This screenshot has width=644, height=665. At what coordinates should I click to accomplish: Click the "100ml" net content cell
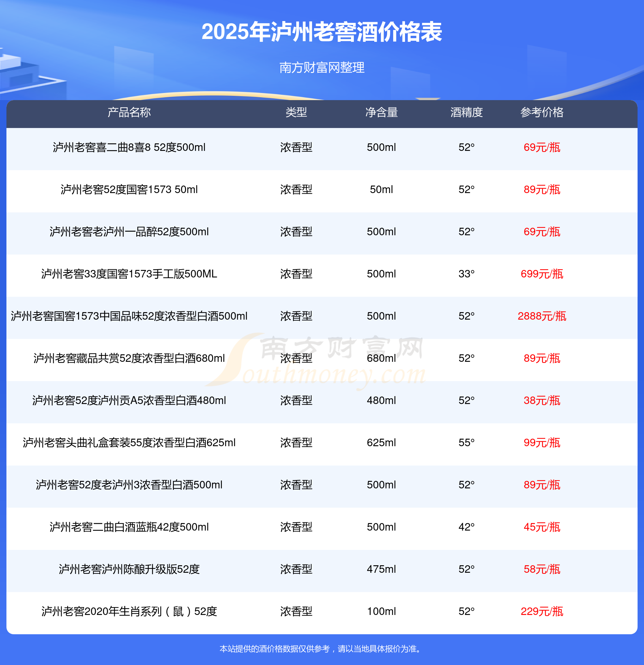[x=381, y=611]
